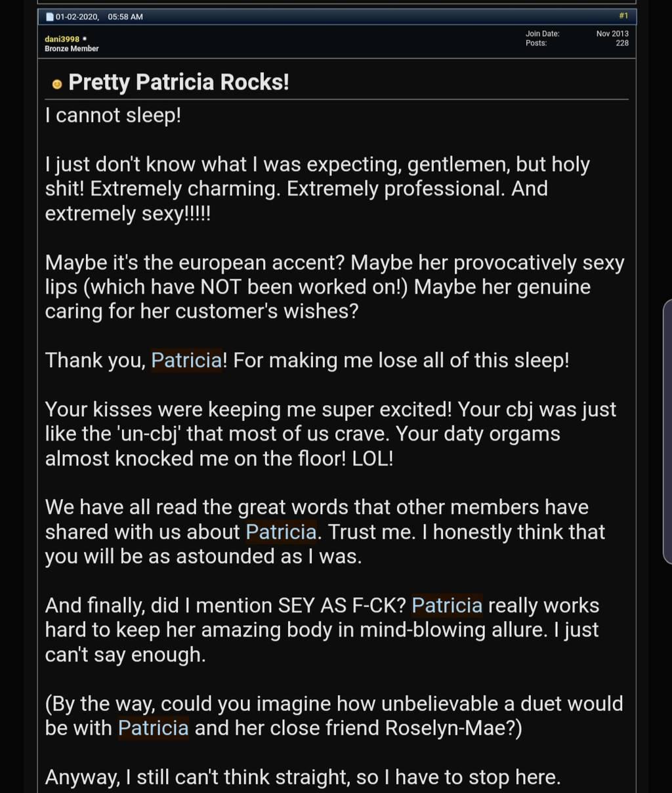Viewport: 672px width, 793px height.
Task: Select the Patricia link before 'really works hard'
Action: [447, 605]
